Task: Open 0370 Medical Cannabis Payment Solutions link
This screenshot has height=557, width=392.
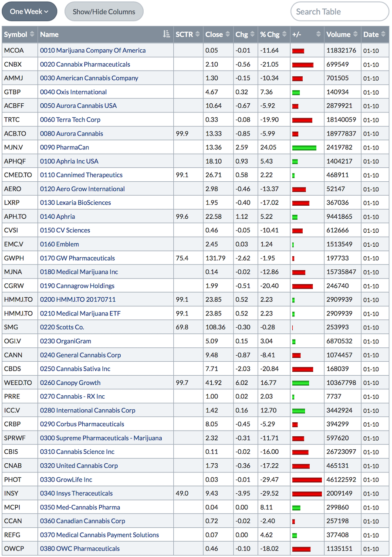Action: pos(99,535)
